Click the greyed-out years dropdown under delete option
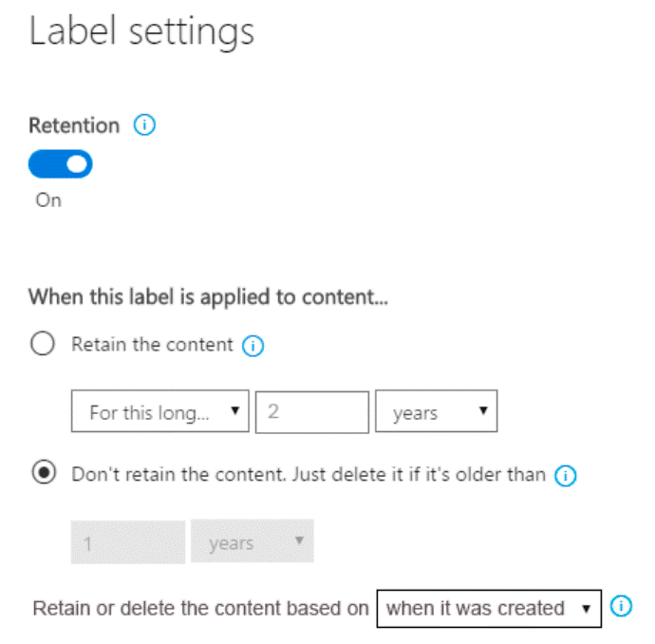Viewport: 655px width, 644px height. [x=253, y=542]
